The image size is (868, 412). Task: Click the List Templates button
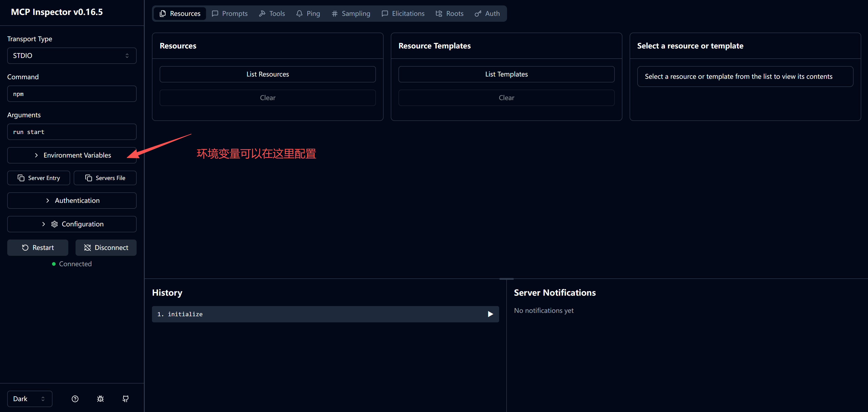coord(506,74)
